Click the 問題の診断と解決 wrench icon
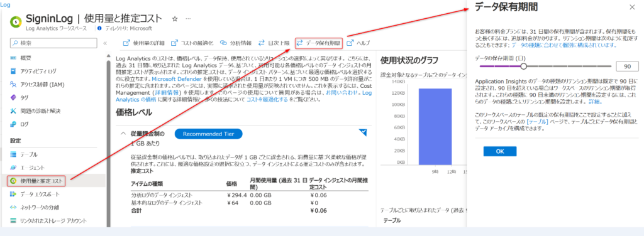The width and height of the screenshot is (644, 236). pyautogui.click(x=13, y=110)
